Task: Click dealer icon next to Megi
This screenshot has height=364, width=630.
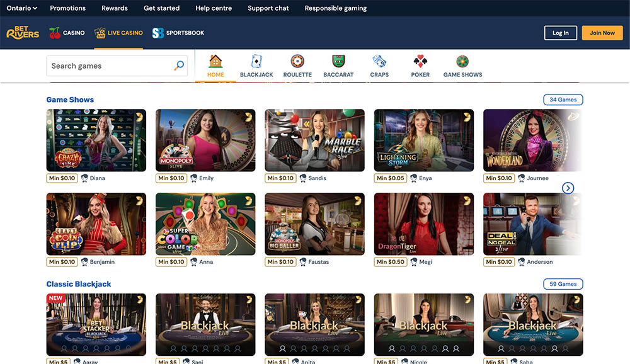Action: point(414,262)
